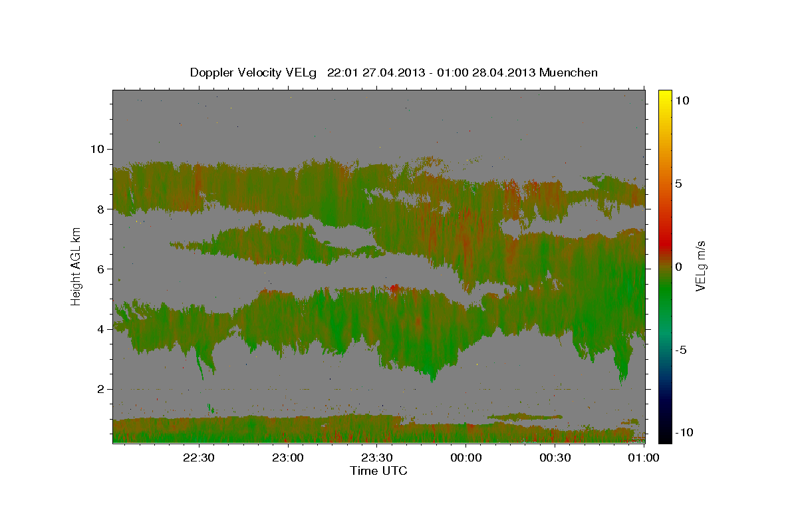
Task: Click the 'Height AGL km' axis label
Action: point(76,265)
